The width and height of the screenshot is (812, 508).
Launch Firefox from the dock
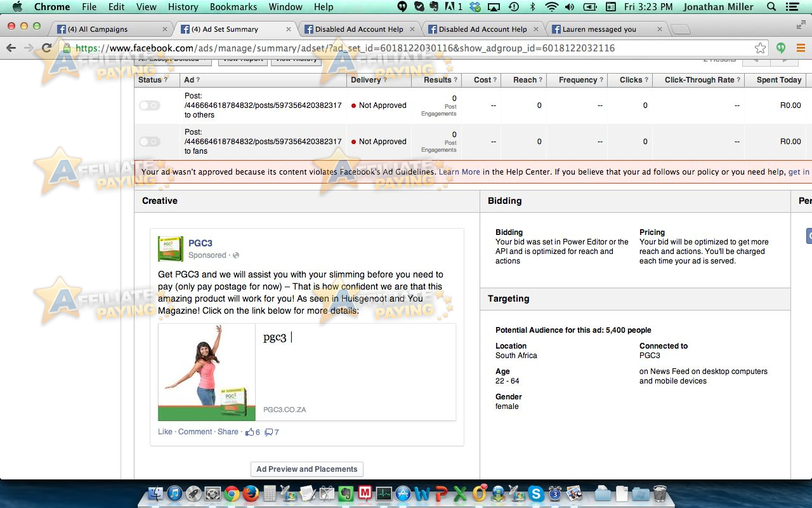[x=251, y=493]
